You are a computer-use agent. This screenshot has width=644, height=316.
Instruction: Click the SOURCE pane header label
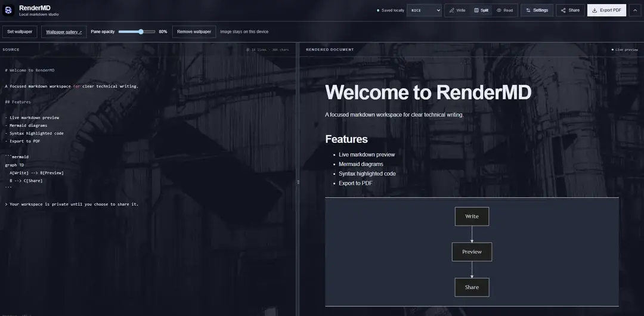pos(11,49)
